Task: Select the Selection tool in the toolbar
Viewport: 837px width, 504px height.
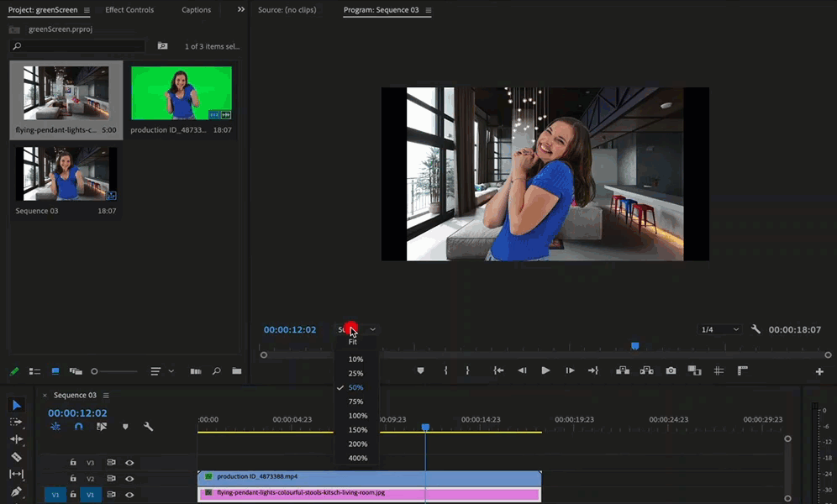Action: [17, 405]
